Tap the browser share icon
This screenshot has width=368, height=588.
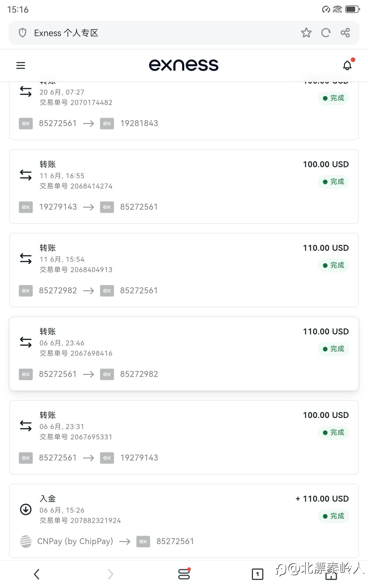tap(345, 33)
